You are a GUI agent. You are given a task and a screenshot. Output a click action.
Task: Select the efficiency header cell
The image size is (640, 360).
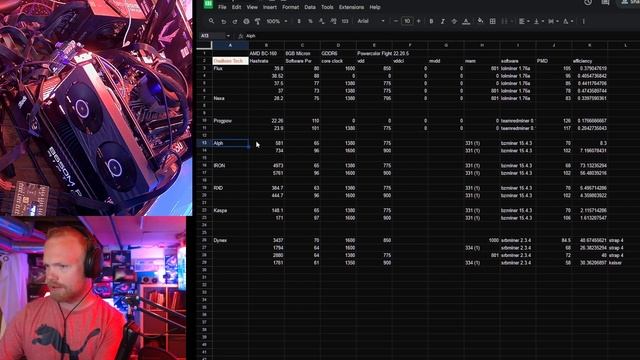pos(589,61)
